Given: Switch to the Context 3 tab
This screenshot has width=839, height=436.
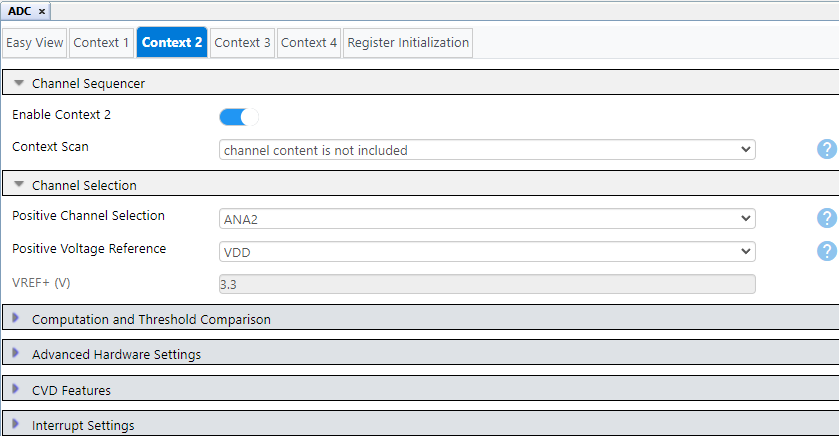Looking at the screenshot, I should point(243,43).
